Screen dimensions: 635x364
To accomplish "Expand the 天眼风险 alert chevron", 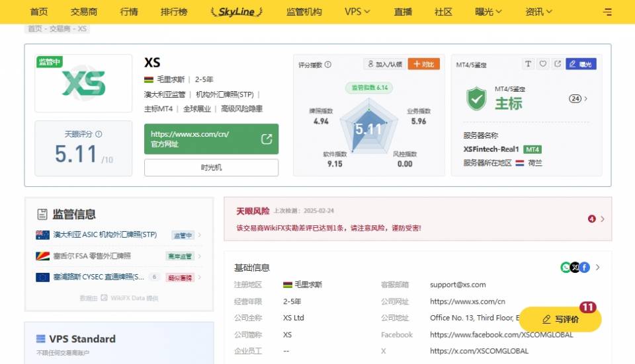I will pyautogui.click(x=603, y=219).
